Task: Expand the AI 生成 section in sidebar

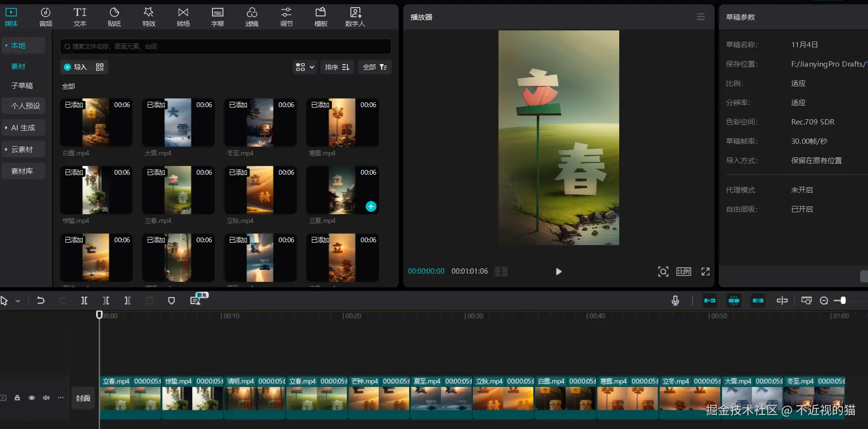Action: pyautogui.click(x=23, y=128)
